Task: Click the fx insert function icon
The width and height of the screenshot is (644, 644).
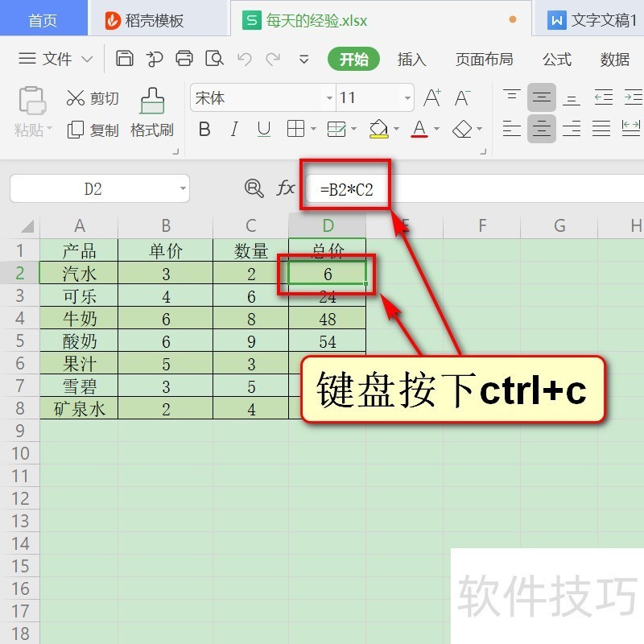Action: click(286, 188)
